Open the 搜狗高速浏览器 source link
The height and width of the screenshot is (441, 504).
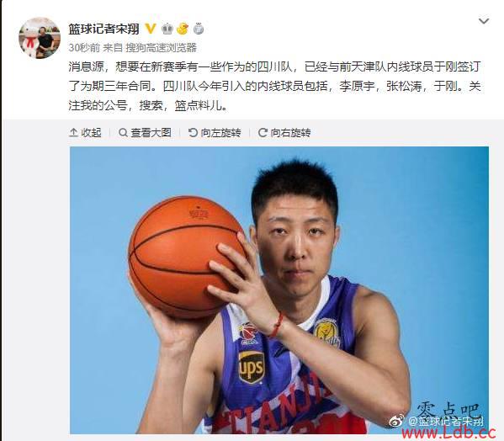(161, 48)
